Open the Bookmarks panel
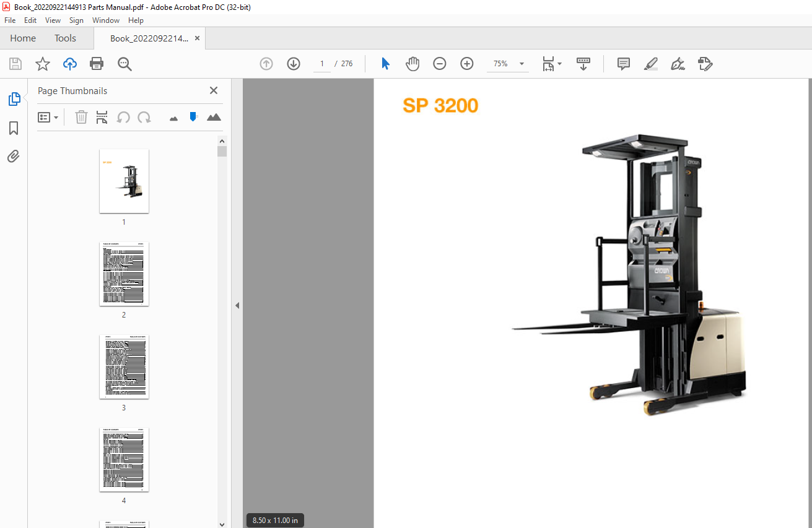The width and height of the screenshot is (812, 528). 14,128
